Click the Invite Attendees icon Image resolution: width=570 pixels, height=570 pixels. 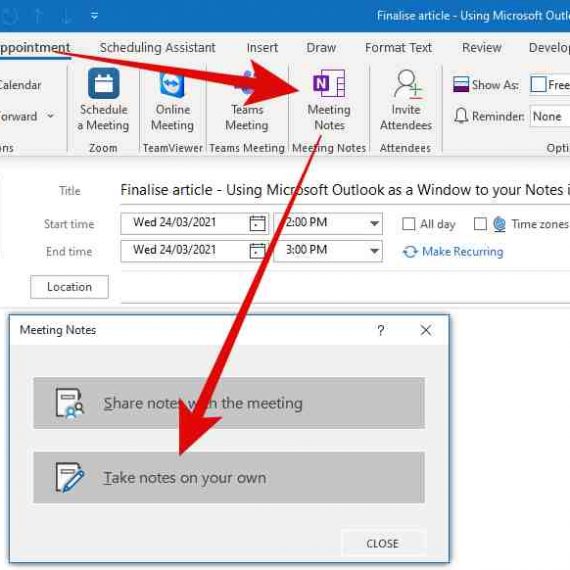tap(407, 84)
